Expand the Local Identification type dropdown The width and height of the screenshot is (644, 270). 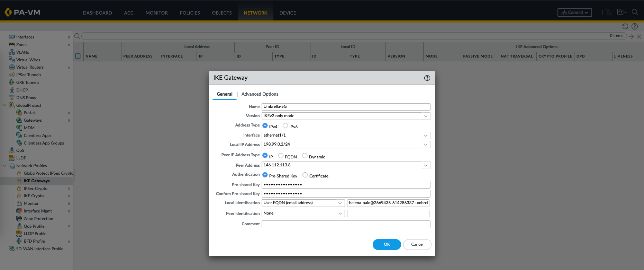tap(340, 203)
